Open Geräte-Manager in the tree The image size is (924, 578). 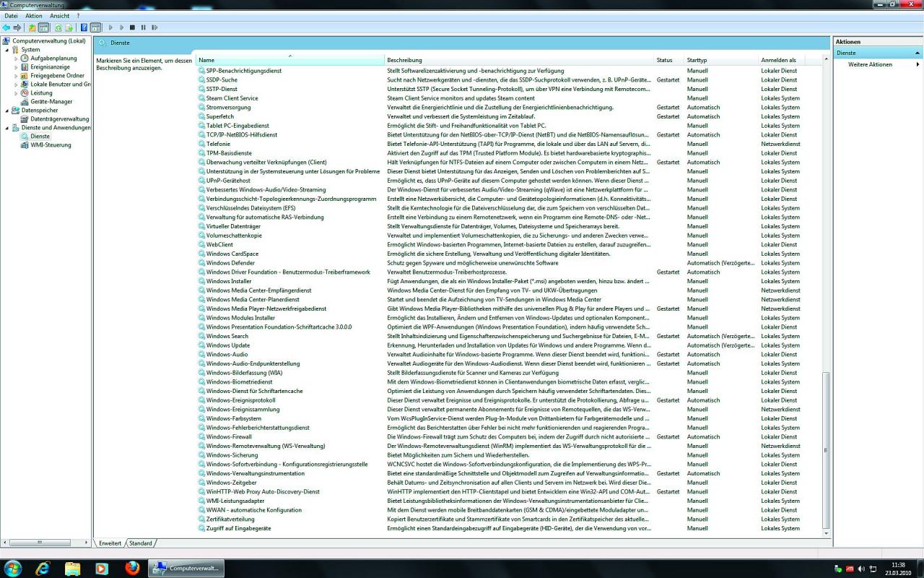(x=51, y=102)
